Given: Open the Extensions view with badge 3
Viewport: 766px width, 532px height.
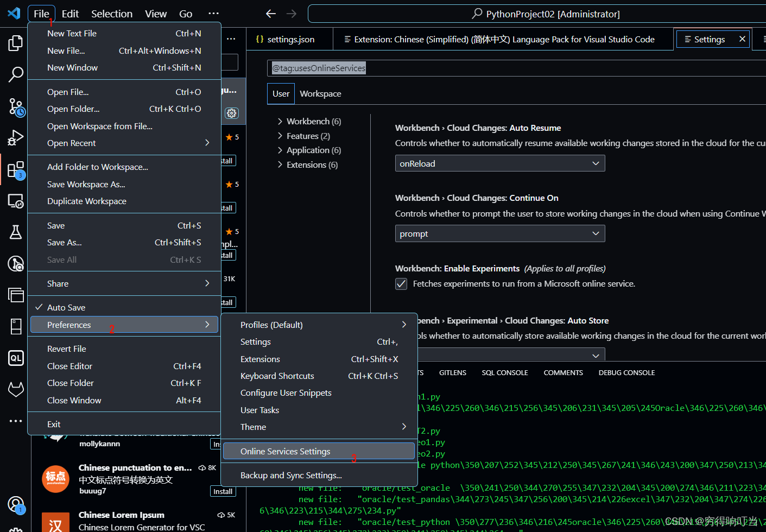Looking at the screenshot, I should (15, 169).
